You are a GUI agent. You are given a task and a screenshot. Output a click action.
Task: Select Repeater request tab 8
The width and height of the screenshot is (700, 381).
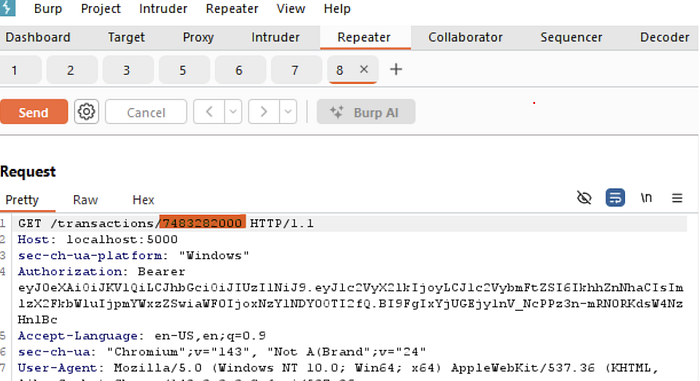click(x=340, y=70)
